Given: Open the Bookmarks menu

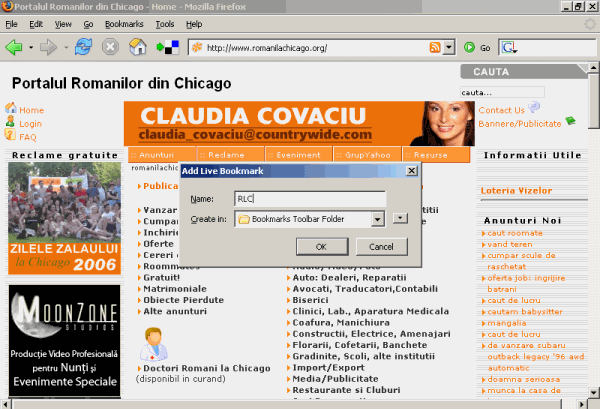Looking at the screenshot, I should point(125,23).
